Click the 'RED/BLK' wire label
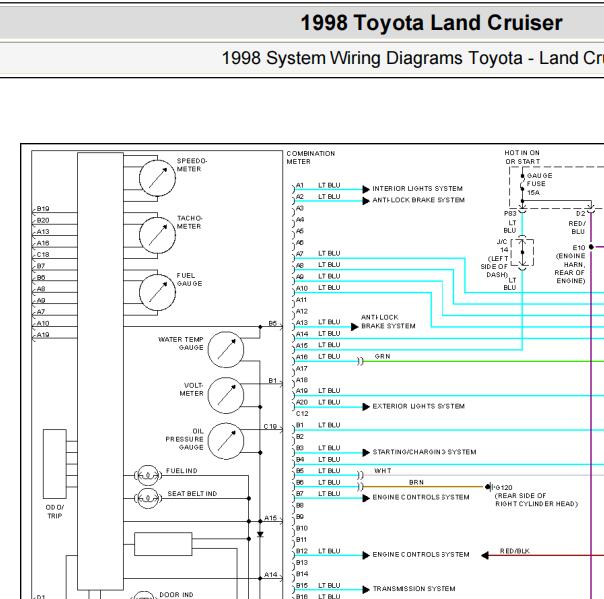Screen dimensions: 604x599 tap(515, 551)
